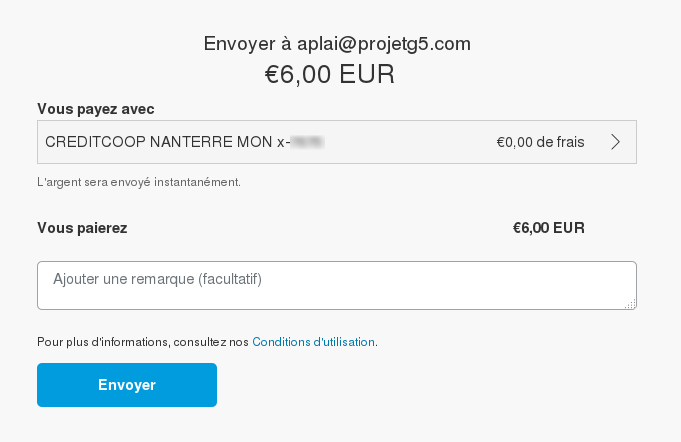The height and width of the screenshot is (442, 681).
Task: Focus the Ajouter une remarque field
Action: 336,286
